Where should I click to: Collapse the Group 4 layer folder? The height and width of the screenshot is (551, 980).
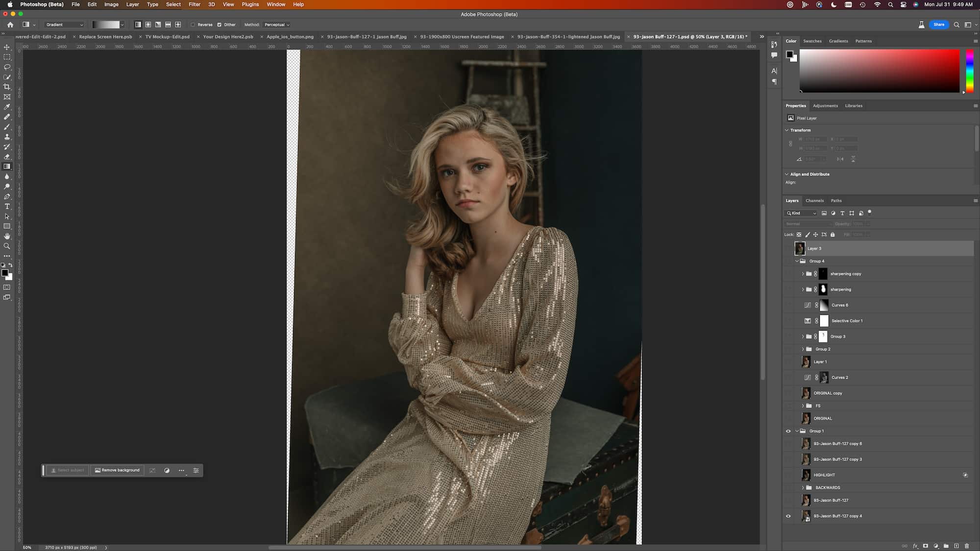[797, 261]
